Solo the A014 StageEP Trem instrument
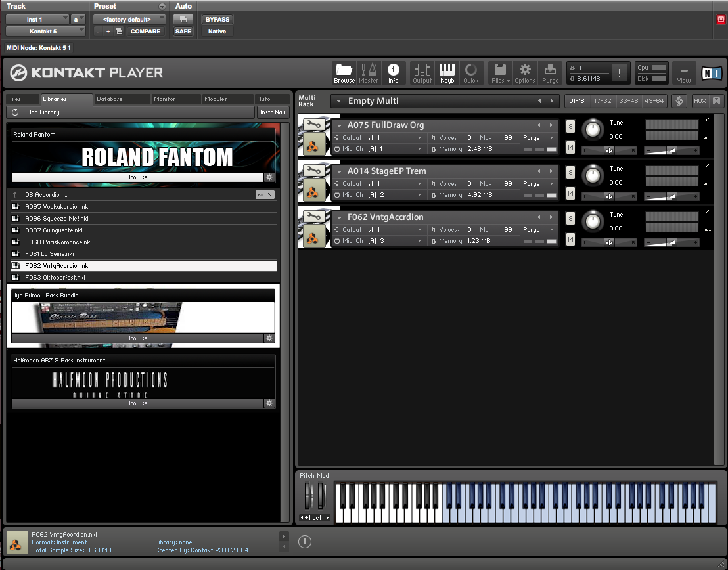The image size is (728, 570). click(x=570, y=172)
